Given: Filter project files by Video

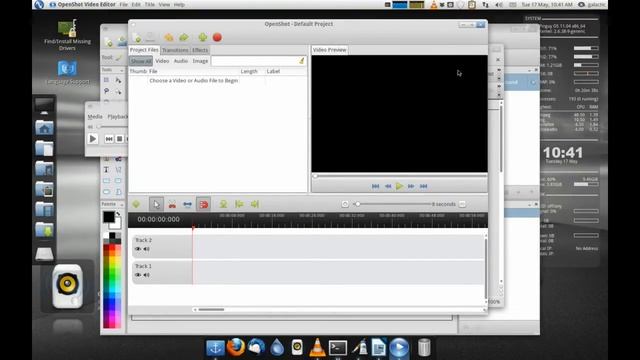Looking at the screenshot, I should pyautogui.click(x=162, y=61).
